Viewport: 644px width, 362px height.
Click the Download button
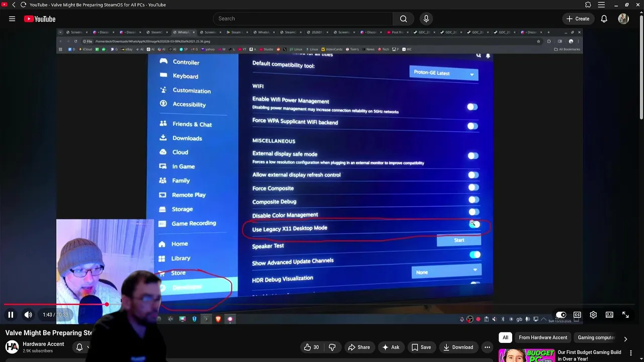pyautogui.click(x=458, y=347)
